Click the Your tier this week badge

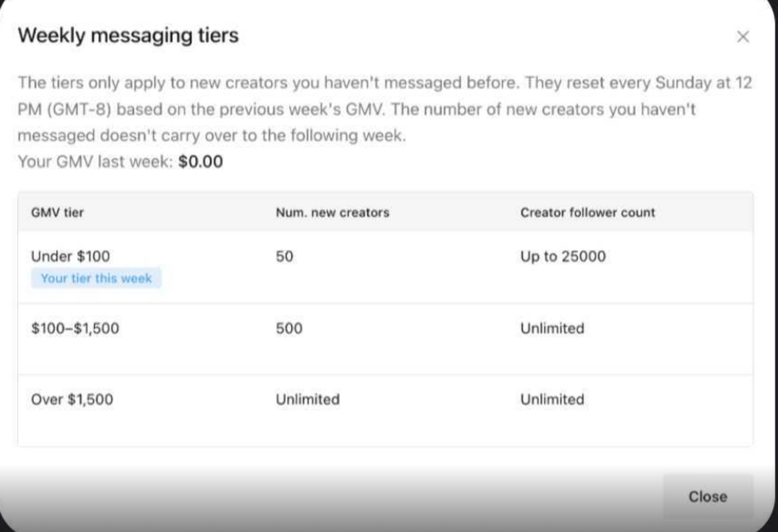pos(96,279)
